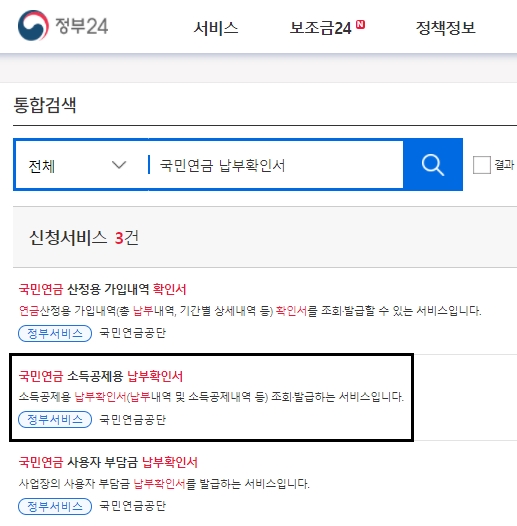Click the 정부24 wordmark text
The width and height of the screenshot is (517, 526).
(82, 26)
